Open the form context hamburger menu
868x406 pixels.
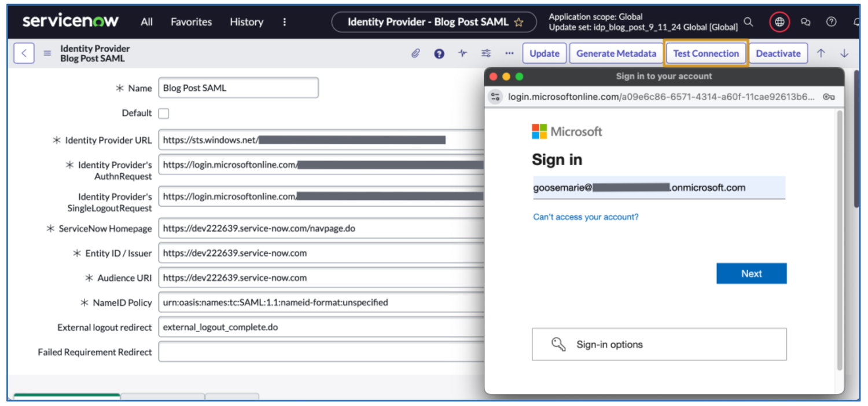(x=47, y=53)
